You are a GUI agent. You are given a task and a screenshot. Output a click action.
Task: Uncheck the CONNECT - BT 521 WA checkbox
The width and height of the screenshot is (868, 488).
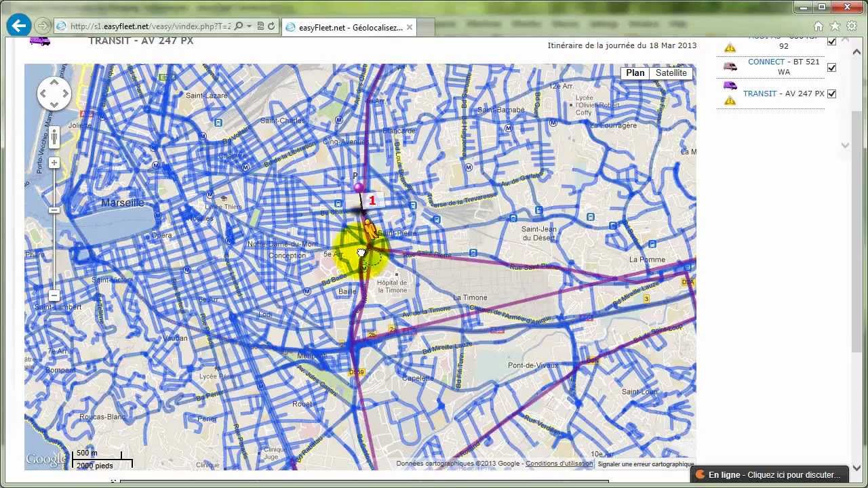[831, 67]
